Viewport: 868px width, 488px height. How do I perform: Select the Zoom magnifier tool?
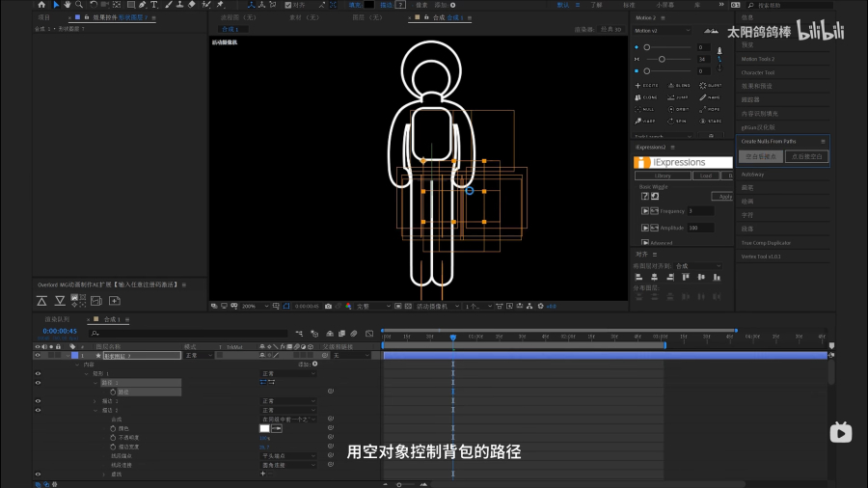point(79,5)
